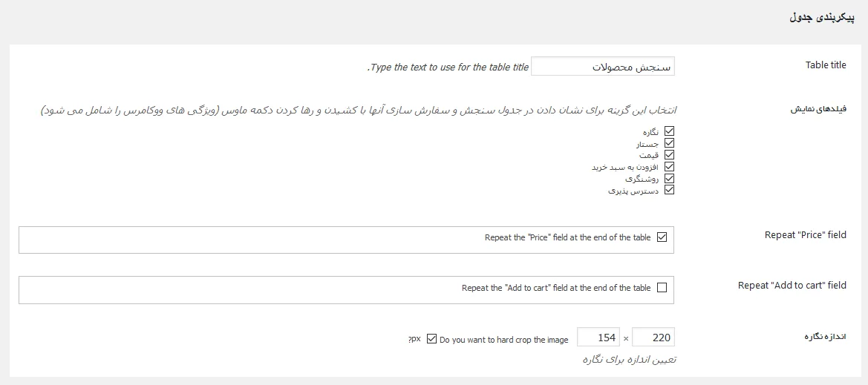The image size is (868, 385).
Task: Enable Repeat the "Add to cart" field checkbox
Action: [x=662, y=288]
